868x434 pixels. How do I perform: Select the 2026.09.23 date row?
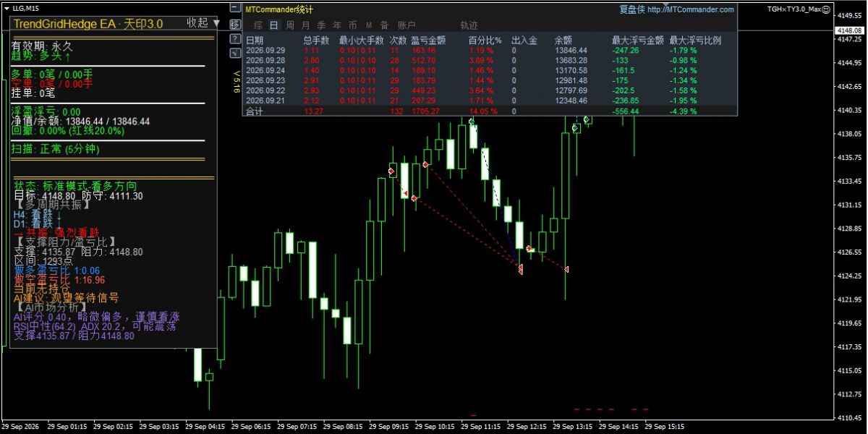490,80
